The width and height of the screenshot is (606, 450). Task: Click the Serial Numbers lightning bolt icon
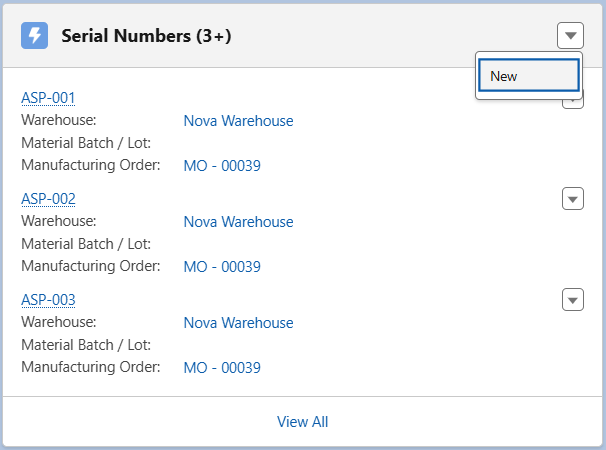click(x=35, y=36)
